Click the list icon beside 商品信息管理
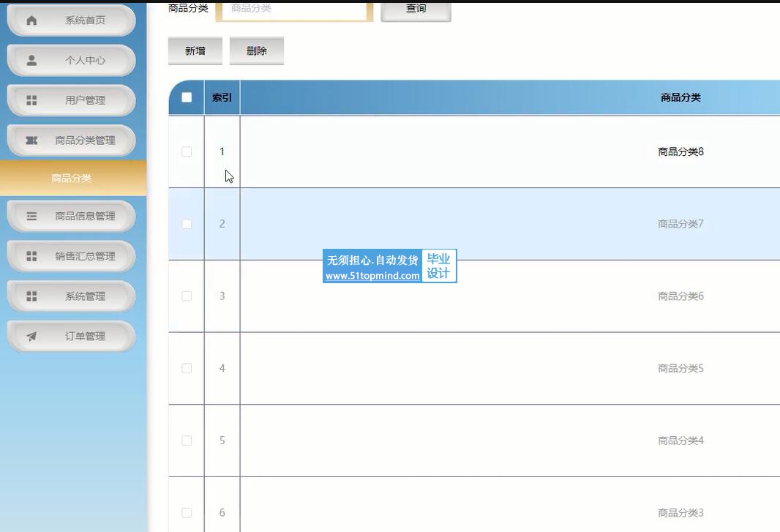 point(31,216)
